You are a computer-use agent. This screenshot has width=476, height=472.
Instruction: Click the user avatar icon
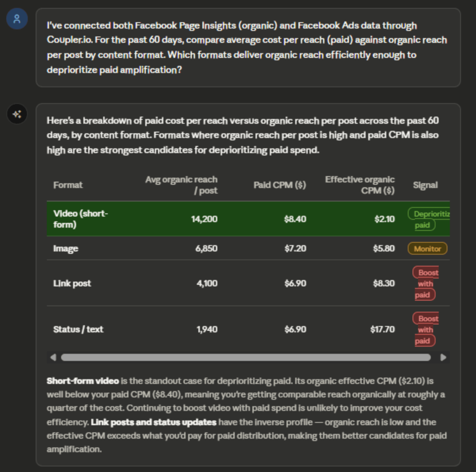17,19
